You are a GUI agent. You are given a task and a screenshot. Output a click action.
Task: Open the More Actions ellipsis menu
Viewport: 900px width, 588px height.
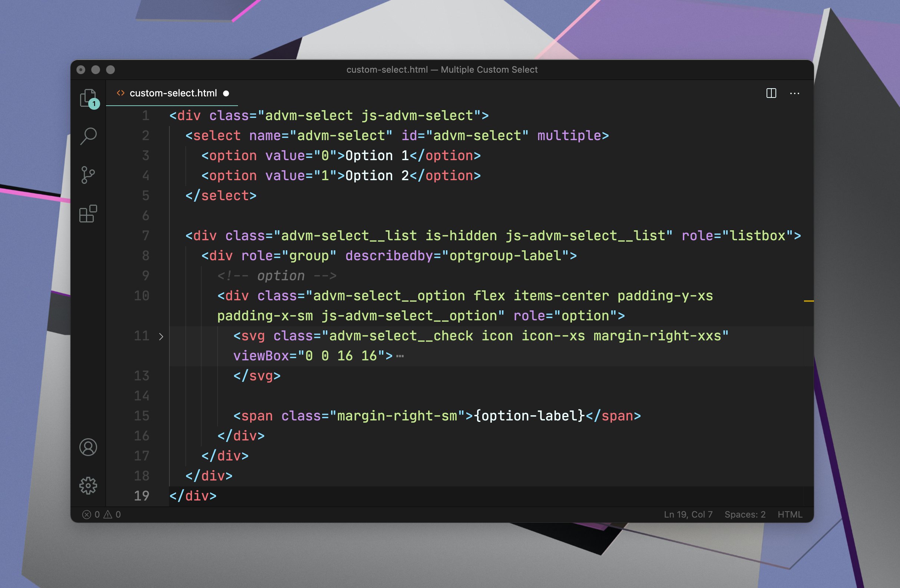click(x=794, y=93)
